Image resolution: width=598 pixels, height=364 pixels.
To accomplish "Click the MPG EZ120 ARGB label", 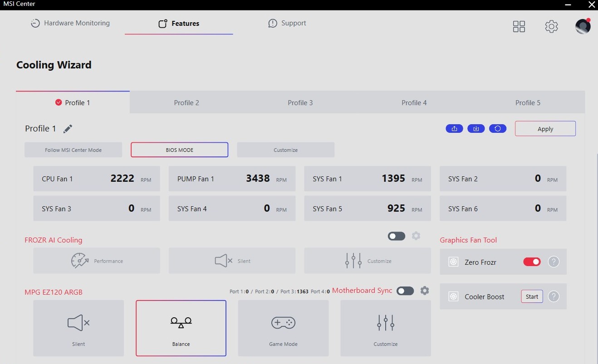I will [x=54, y=292].
